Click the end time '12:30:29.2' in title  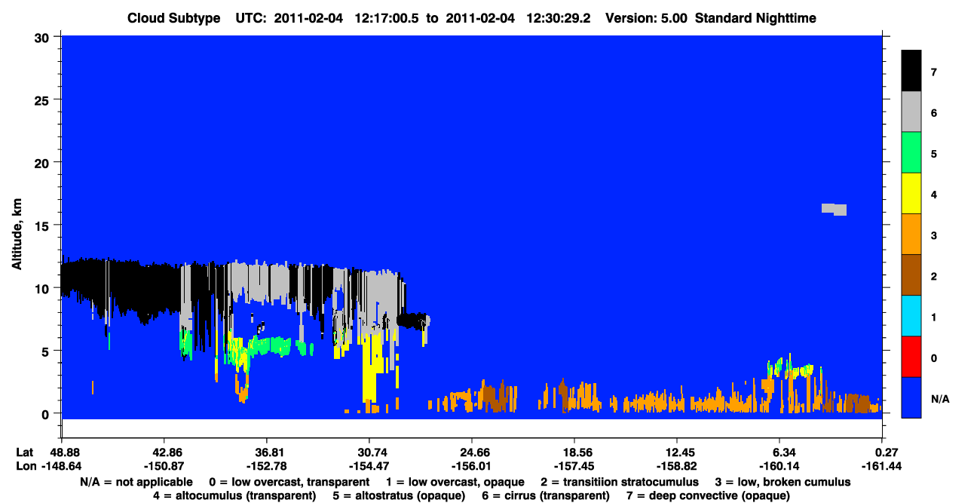click(x=558, y=18)
